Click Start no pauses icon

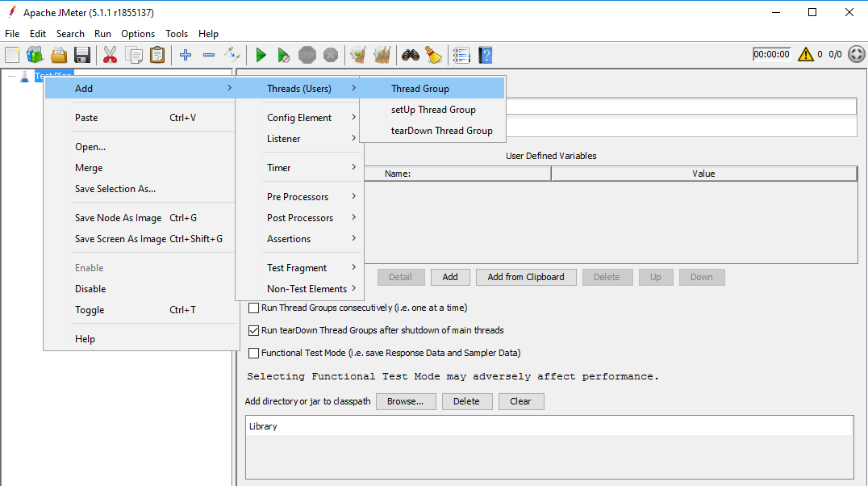tap(283, 55)
